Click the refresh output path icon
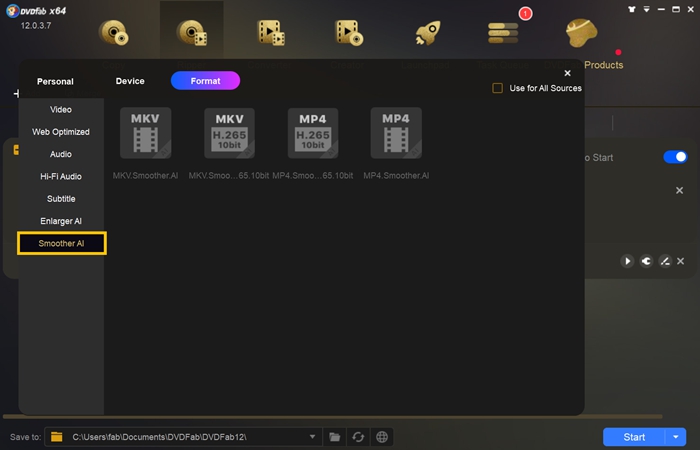This screenshot has height=450, width=700. click(358, 437)
